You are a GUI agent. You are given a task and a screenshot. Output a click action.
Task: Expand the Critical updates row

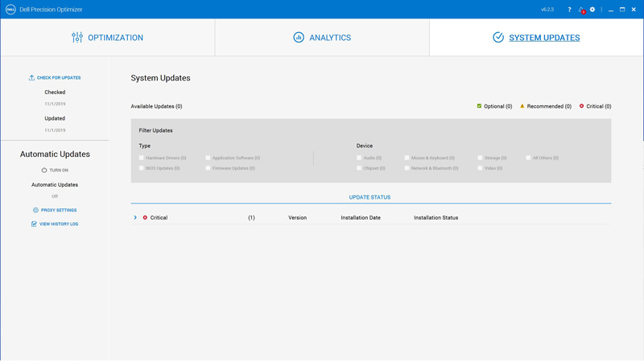coord(135,217)
